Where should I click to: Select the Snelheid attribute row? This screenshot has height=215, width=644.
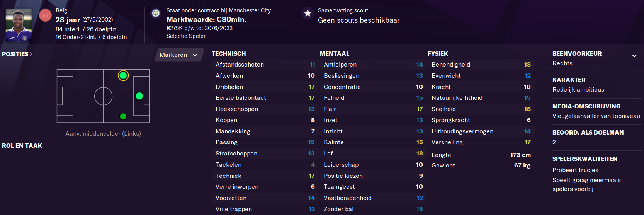(x=481, y=109)
